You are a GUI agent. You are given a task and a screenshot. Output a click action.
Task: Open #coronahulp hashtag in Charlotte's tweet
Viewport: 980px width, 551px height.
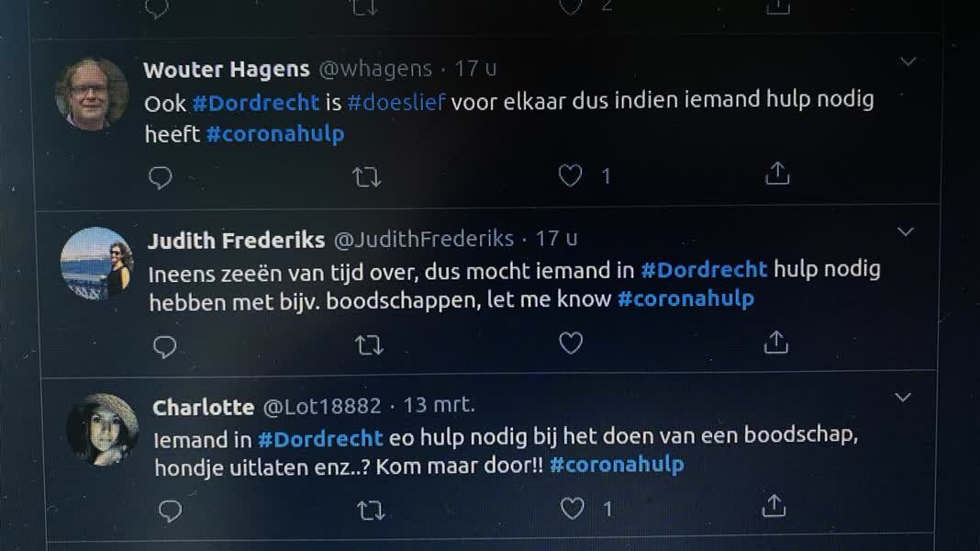(x=617, y=465)
